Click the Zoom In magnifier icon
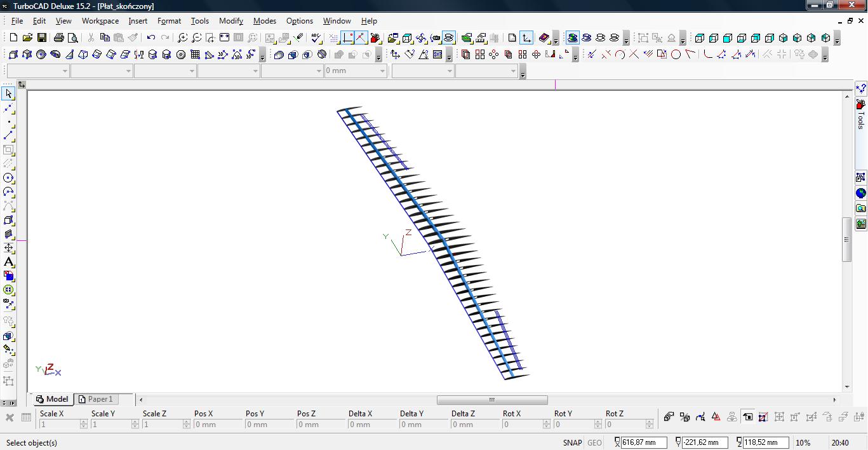The width and height of the screenshot is (868, 450). click(182, 38)
